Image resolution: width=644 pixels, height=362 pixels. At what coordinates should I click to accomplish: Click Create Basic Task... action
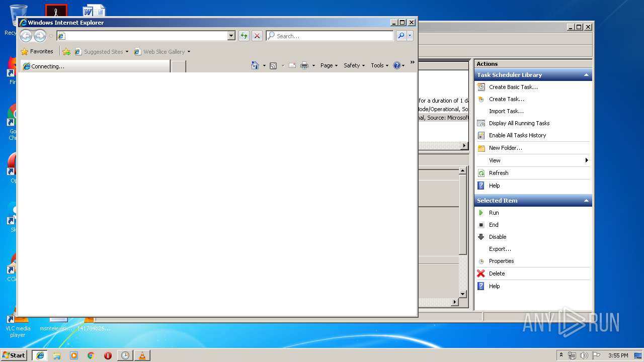[x=513, y=87]
